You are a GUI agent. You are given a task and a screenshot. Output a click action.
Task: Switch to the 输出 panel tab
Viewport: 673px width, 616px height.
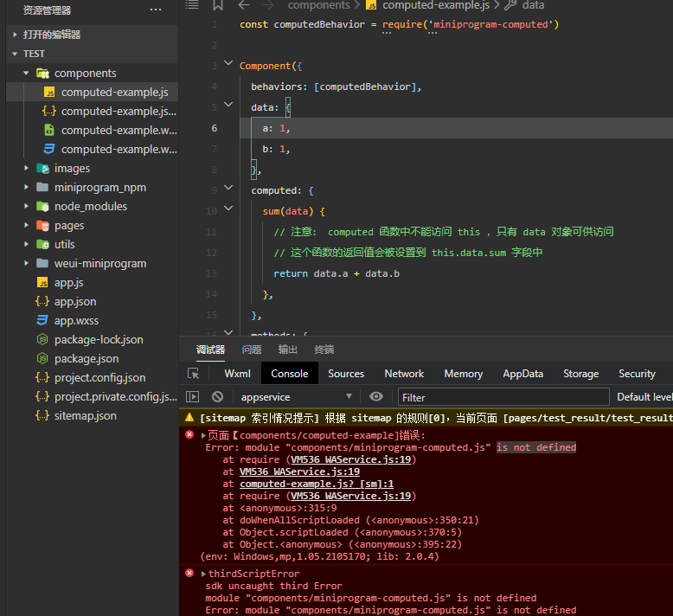click(x=287, y=350)
